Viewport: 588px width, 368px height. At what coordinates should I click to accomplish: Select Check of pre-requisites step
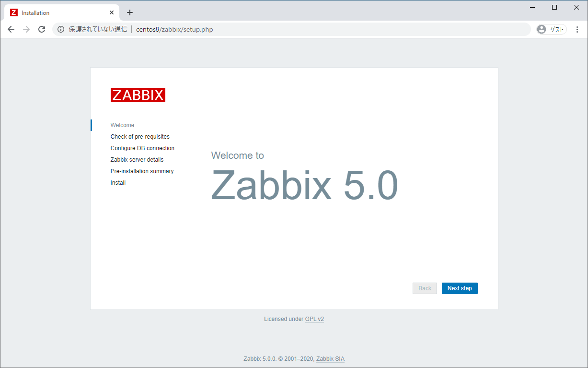click(140, 137)
